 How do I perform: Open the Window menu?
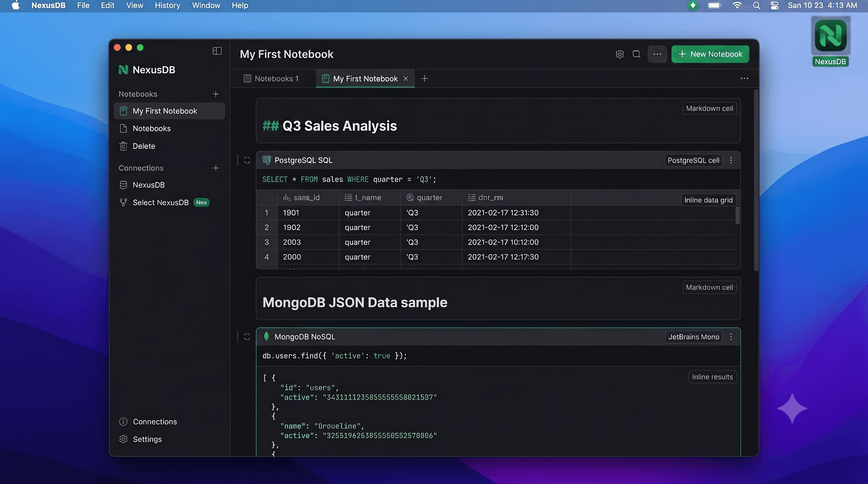pyautogui.click(x=206, y=5)
